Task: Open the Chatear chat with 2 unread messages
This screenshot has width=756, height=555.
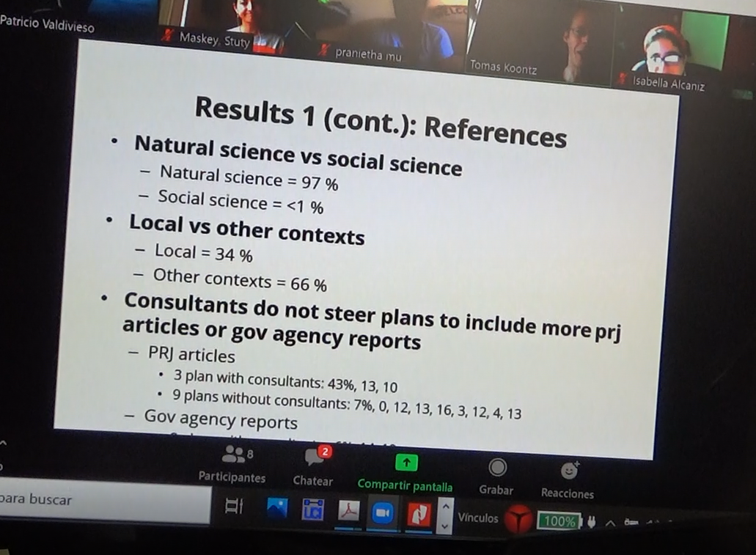Action: pyautogui.click(x=315, y=467)
